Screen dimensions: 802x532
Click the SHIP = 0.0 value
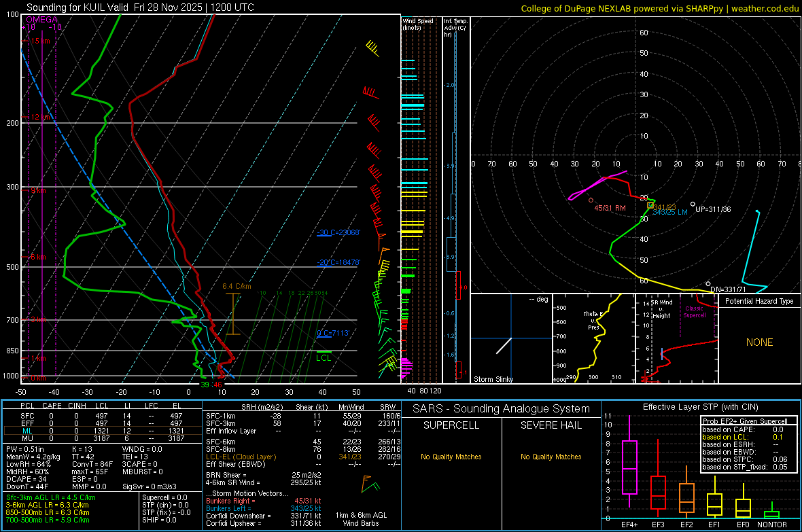(x=159, y=520)
